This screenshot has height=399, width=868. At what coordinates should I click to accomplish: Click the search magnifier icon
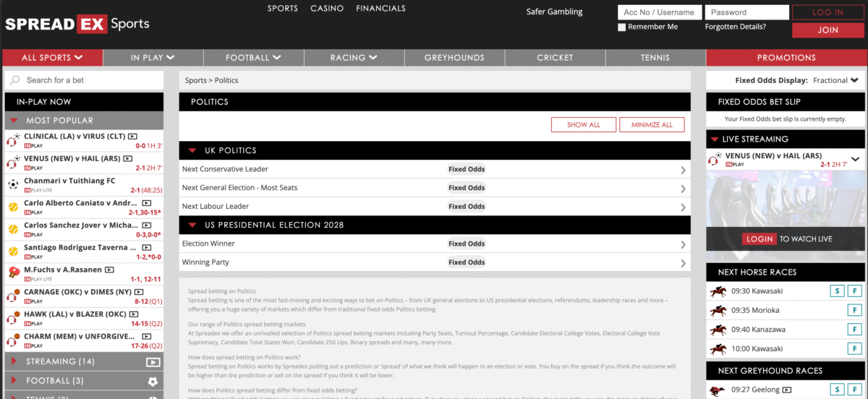15,80
